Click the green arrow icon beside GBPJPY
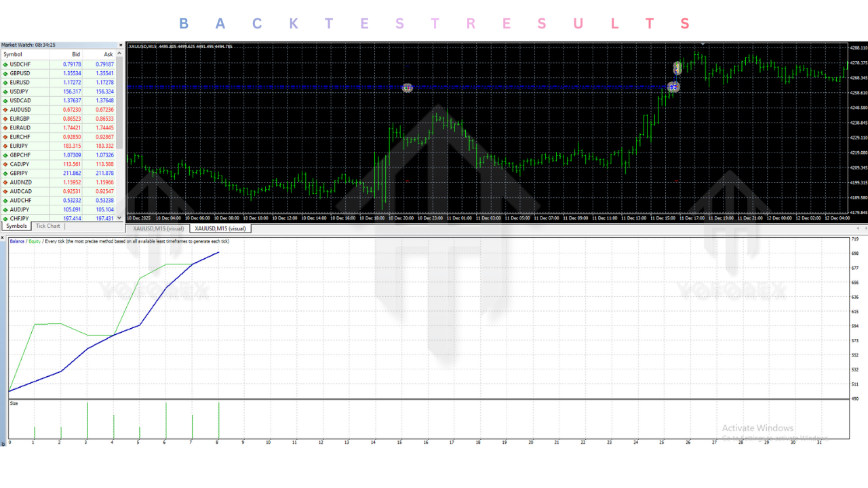Viewport: 868px width, 488px height. (x=5, y=174)
